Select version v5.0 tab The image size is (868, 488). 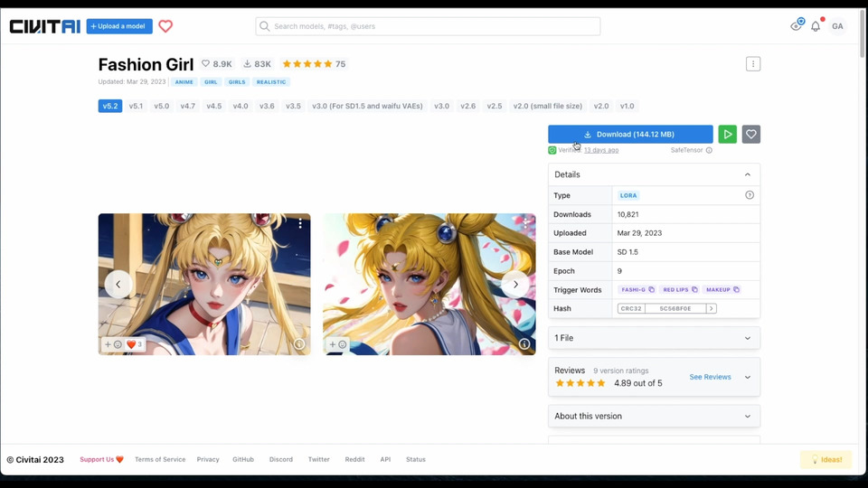[162, 106]
